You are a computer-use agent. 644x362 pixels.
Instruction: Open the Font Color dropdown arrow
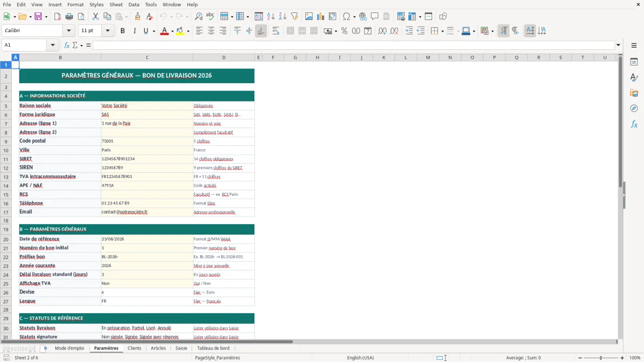tap(172, 31)
